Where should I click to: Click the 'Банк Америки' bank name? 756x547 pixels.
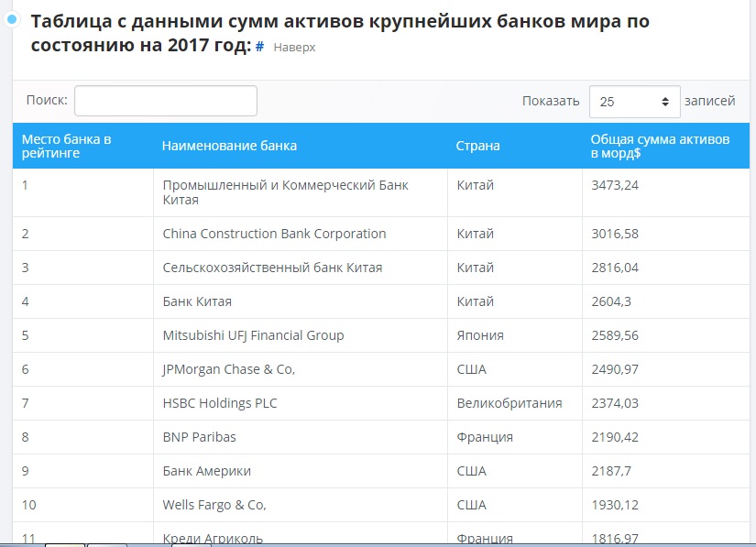[206, 471]
